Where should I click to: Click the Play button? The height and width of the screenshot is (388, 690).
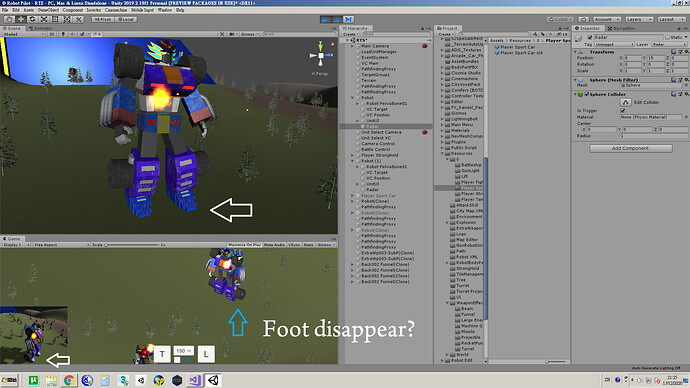click(325, 19)
